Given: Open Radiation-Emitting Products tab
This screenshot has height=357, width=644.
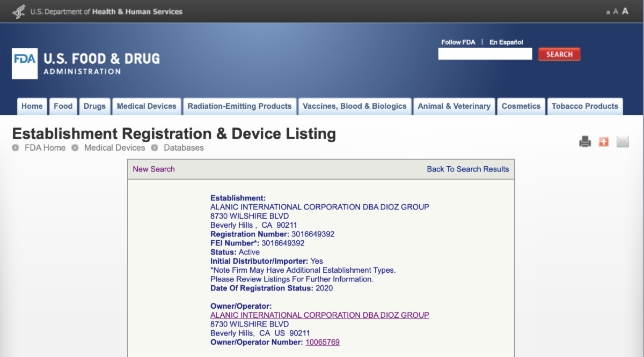Looking at the screenshot, I should (x=240, y=106).
